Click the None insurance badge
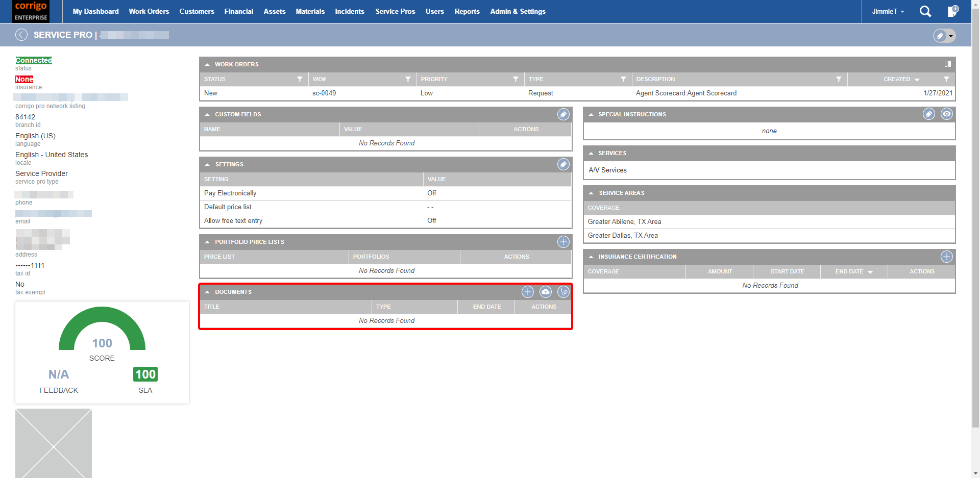 pyautogui.click(x=24, y=79)
